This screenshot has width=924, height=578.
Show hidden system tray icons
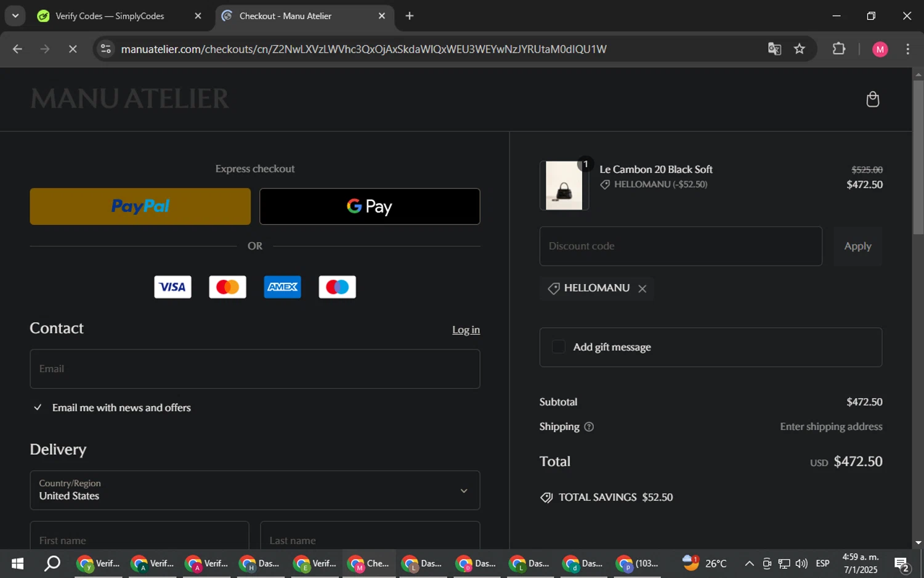coord(749,563)
